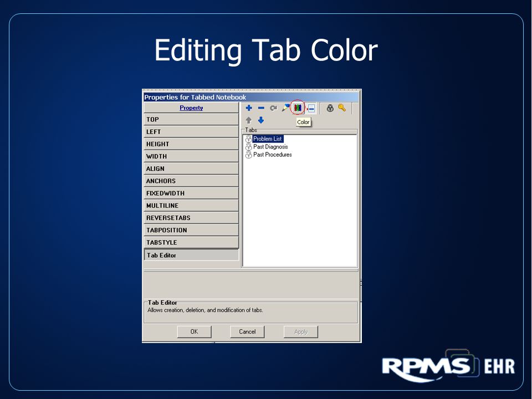Screen dimensions: 532x399
Task: Click the Apply button
Action: (300, 331)
